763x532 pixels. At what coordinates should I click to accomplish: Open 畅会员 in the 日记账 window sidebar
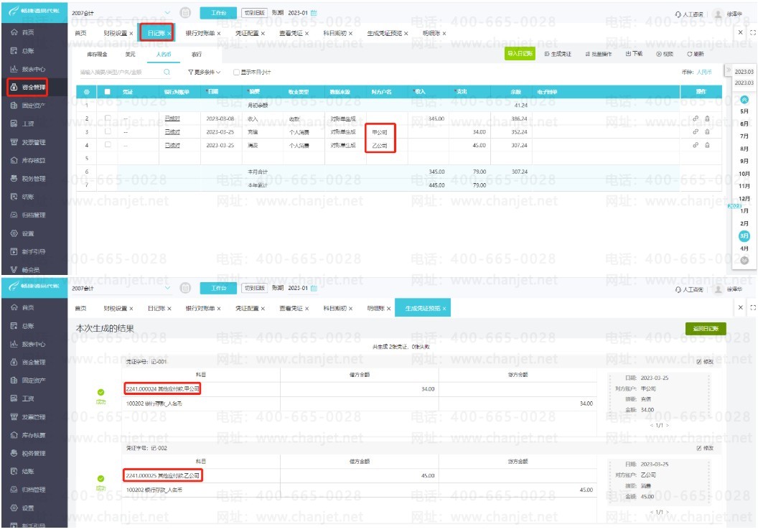(x=25, y=269)
